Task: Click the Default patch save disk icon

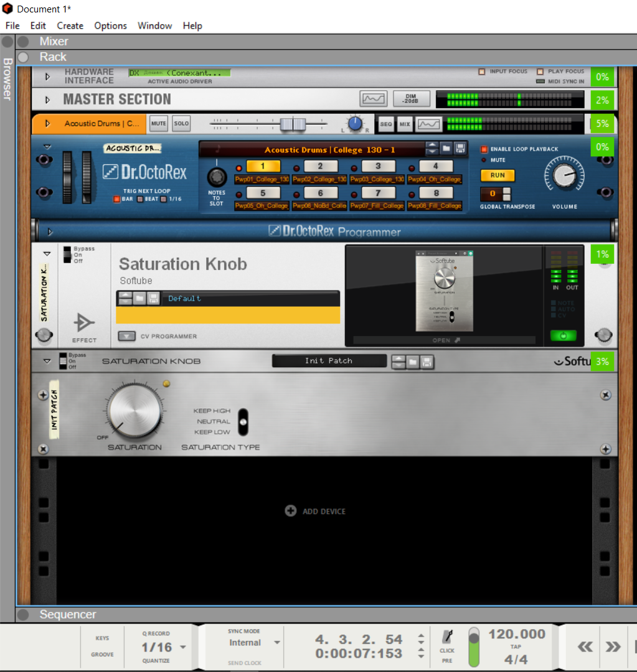Action: coord(153,298)
